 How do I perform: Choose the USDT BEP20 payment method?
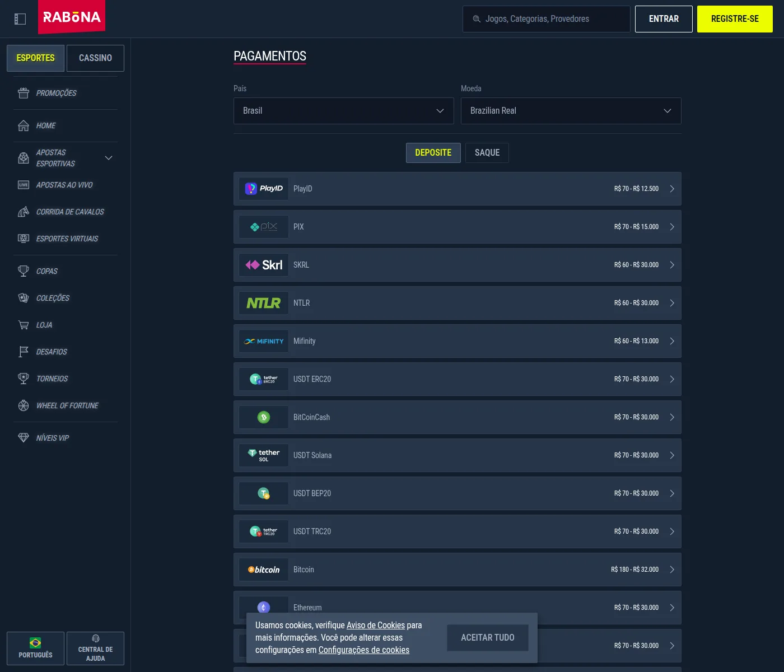coord(458,493)
